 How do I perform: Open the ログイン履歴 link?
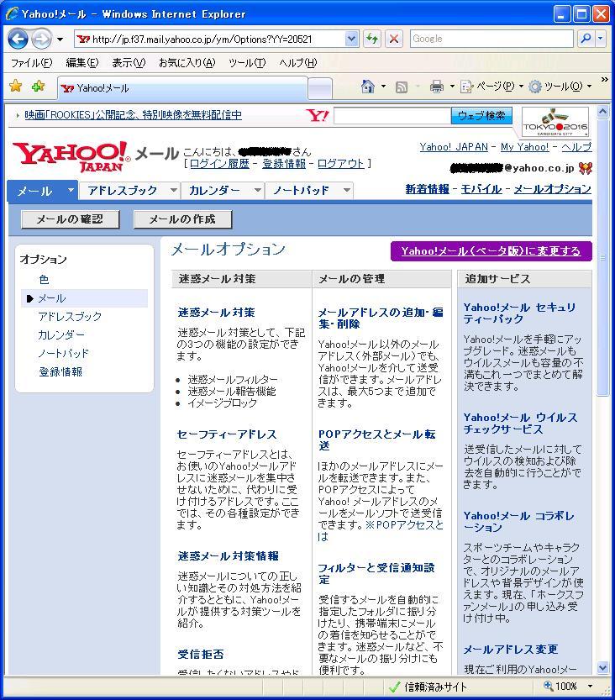tap(219, 164)
